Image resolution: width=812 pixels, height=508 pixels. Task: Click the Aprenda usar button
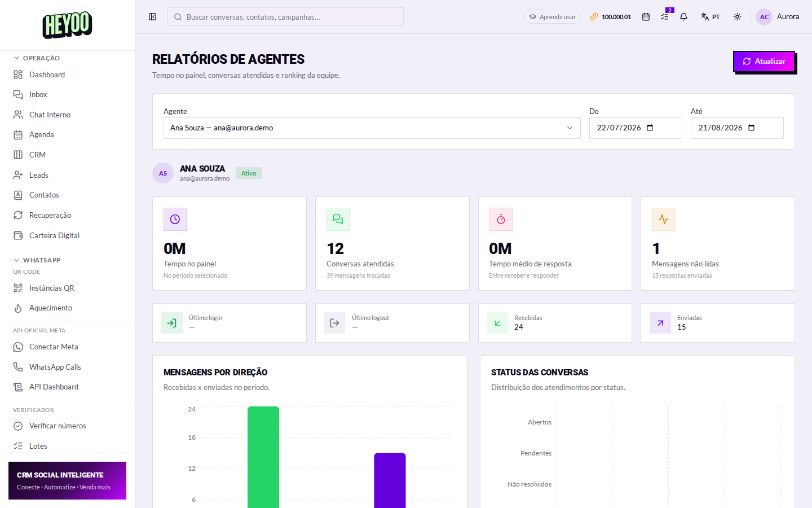pyautogui.click(x=552, y=17)
